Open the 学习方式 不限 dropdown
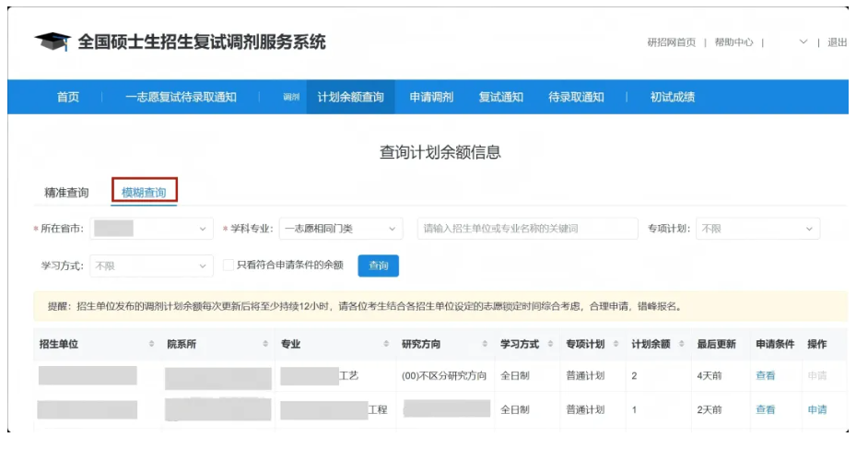The image size is (868, 449). click(151, 266)
